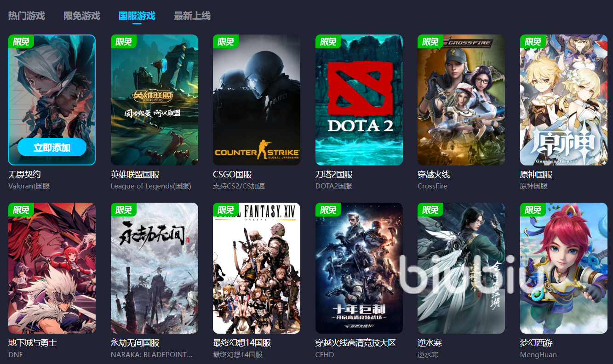
Task: Open the DOTA 2 game cover
Action: click(x=359, y=100)
